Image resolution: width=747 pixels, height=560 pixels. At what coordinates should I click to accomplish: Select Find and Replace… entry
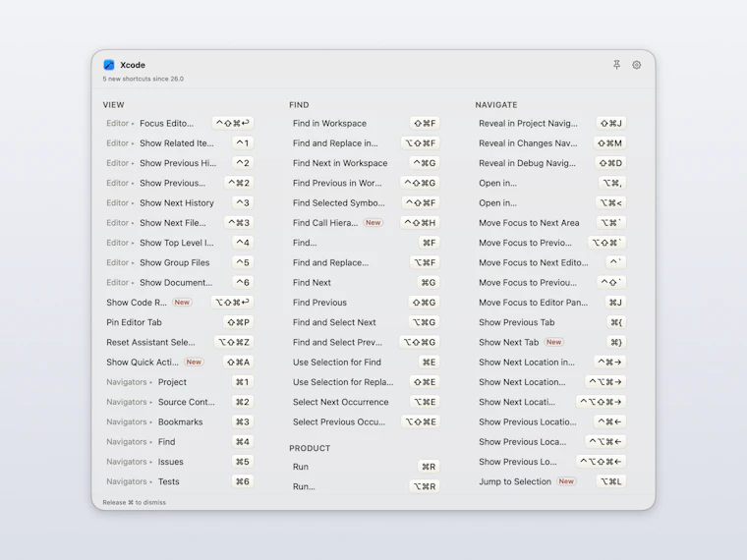click(x=365, y=262)
